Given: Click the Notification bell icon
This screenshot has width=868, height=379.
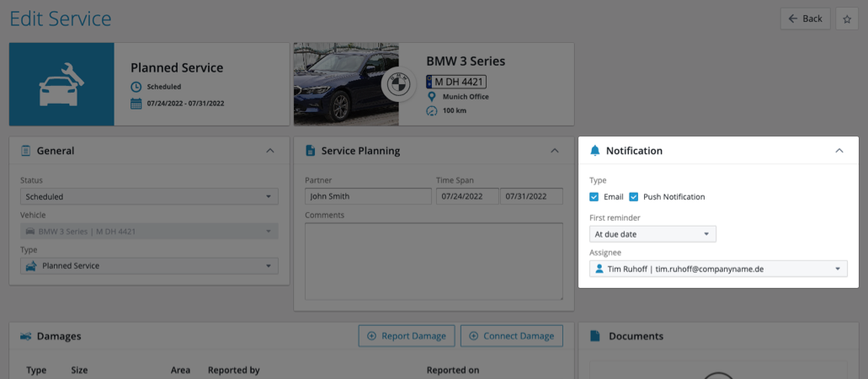Looking at the screenshot, I should click(595, 151).
